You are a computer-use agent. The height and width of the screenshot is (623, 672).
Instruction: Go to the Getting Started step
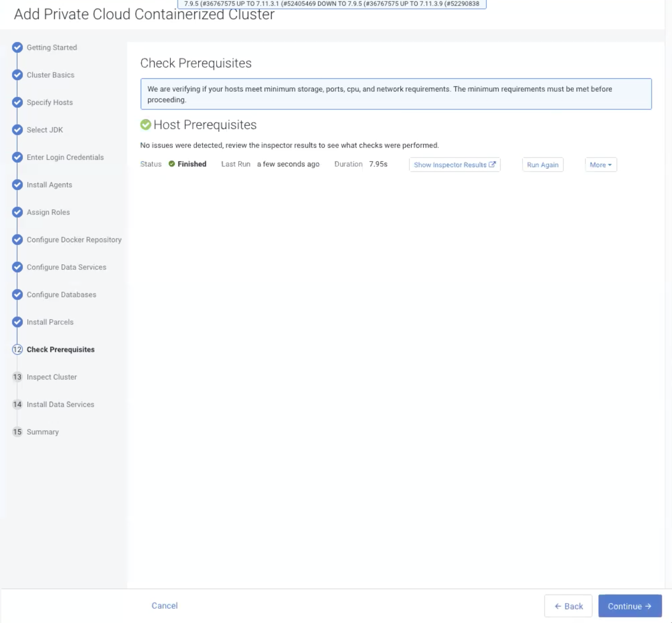click(x=52, y=47)
